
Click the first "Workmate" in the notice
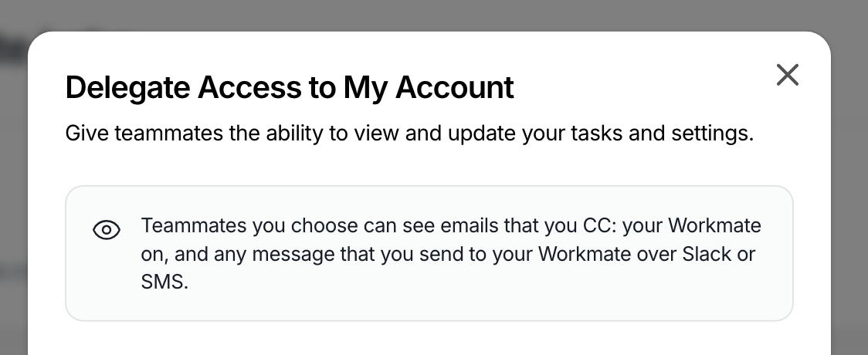click(714, 225)
